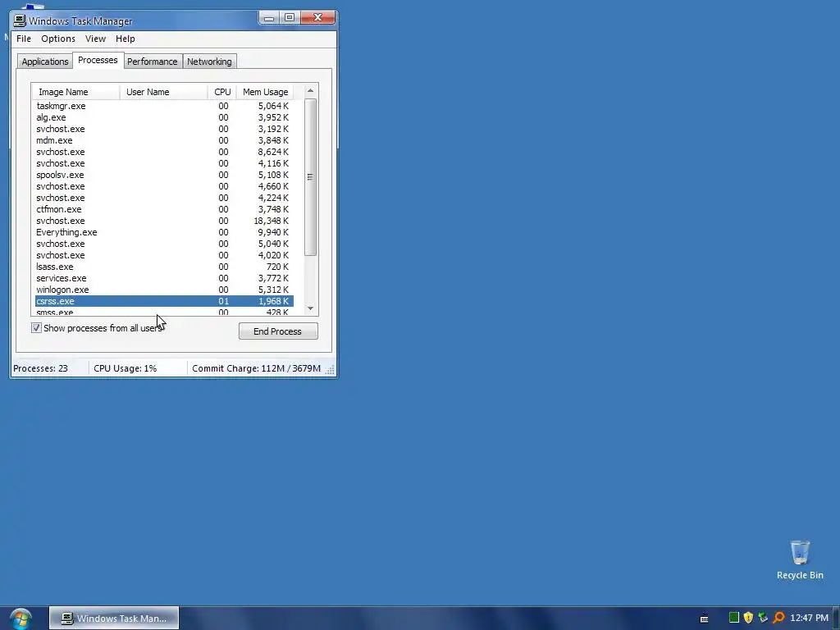Sort by the Image Name column header
The image size is (840, 630).
pos(75,92)
